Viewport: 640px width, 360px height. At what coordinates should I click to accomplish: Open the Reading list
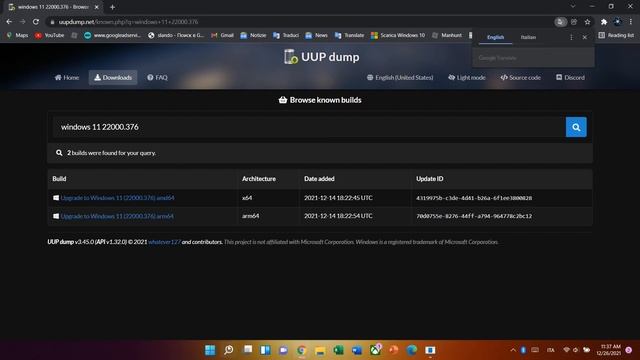pos(616,36)
